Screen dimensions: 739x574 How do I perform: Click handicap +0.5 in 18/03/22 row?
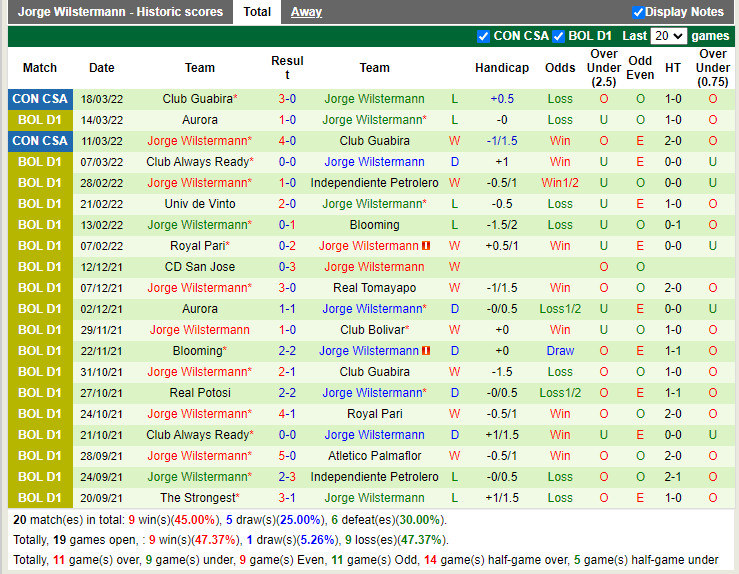(501, 99)
